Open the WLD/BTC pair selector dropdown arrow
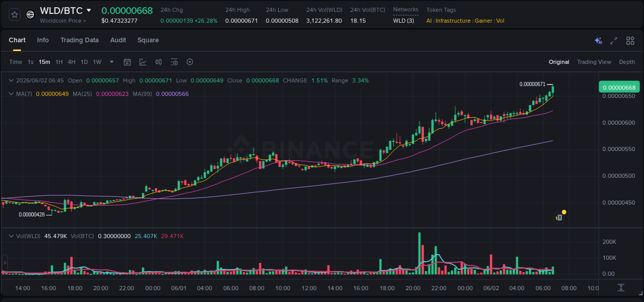 click(x=89, y=10)
